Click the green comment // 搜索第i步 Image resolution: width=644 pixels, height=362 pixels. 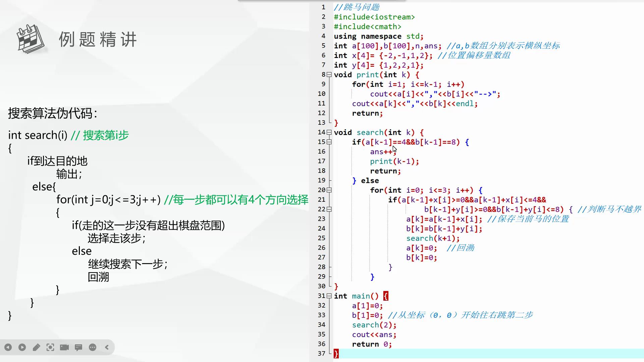tap(100, 135)
